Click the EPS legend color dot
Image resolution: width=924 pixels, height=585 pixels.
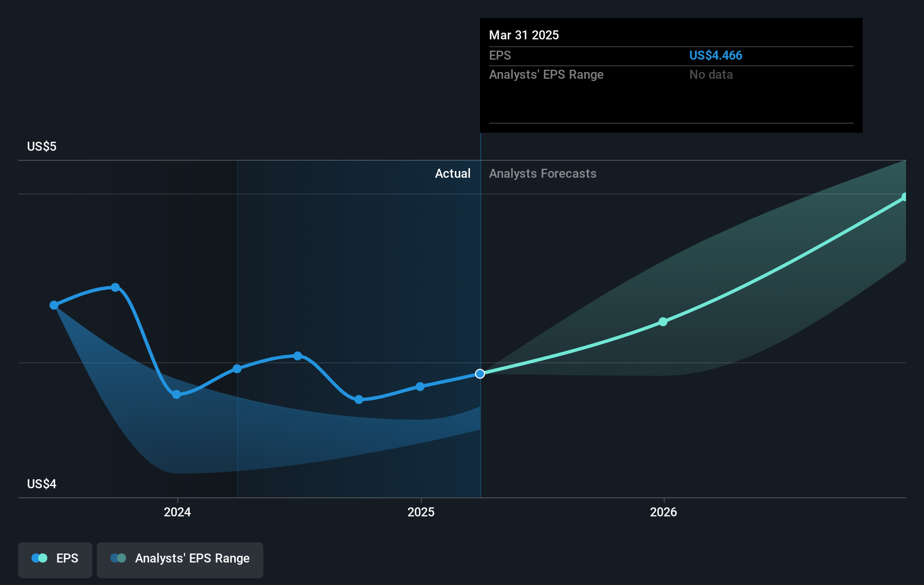38,557
